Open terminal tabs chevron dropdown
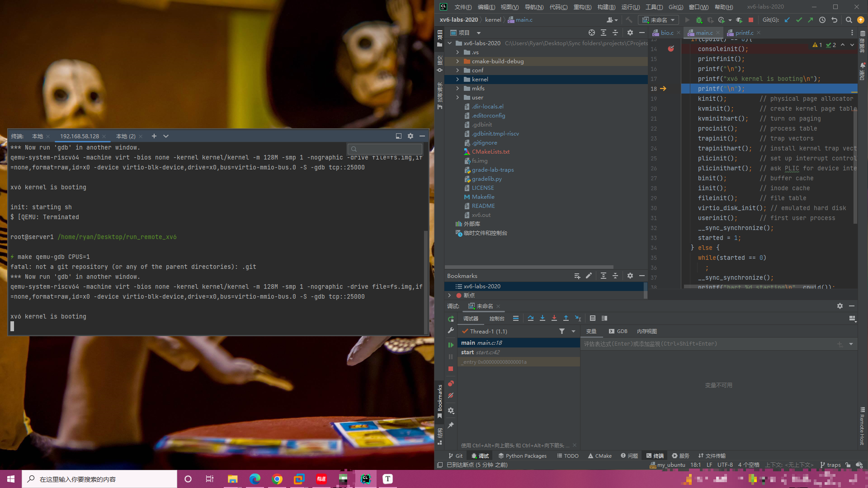The height and width of the screenshot is (488, 868). [166, 136]
